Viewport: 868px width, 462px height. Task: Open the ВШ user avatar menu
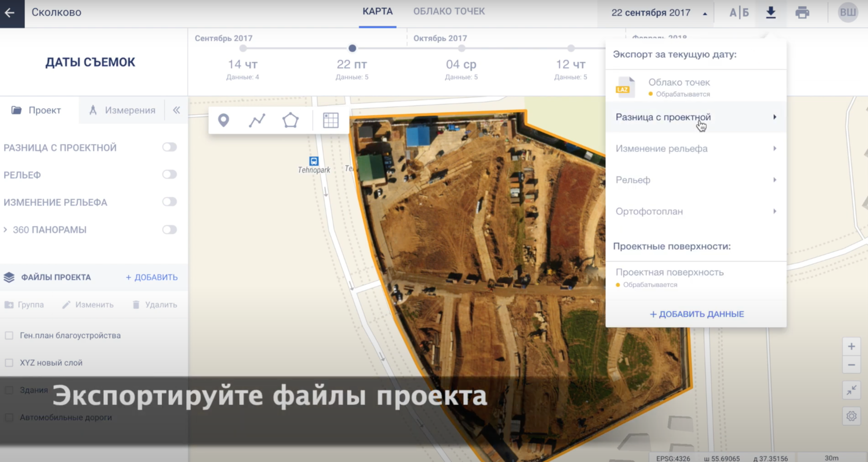coord(848,12)
